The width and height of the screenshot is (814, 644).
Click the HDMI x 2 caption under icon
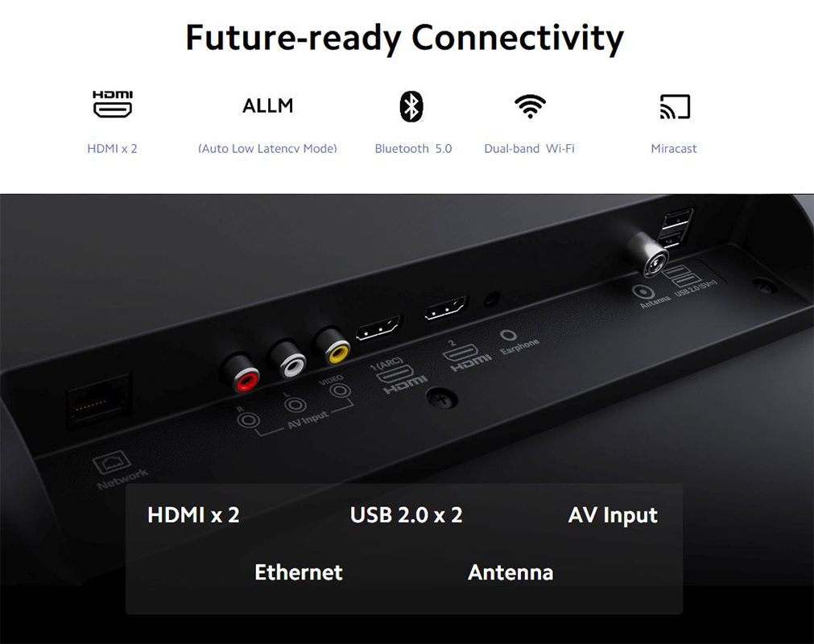click(x=112, y=148)
